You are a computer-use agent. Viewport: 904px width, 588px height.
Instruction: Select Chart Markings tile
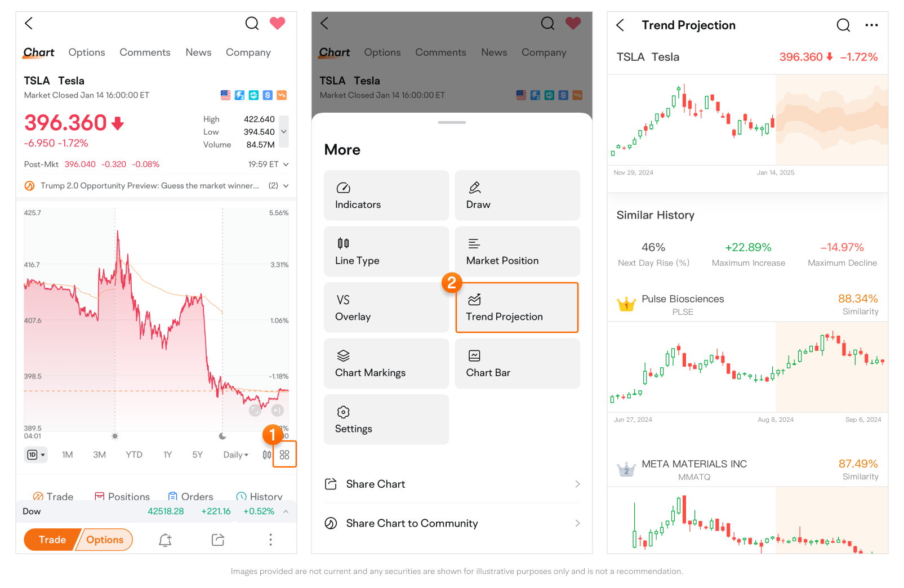[386, 364]
